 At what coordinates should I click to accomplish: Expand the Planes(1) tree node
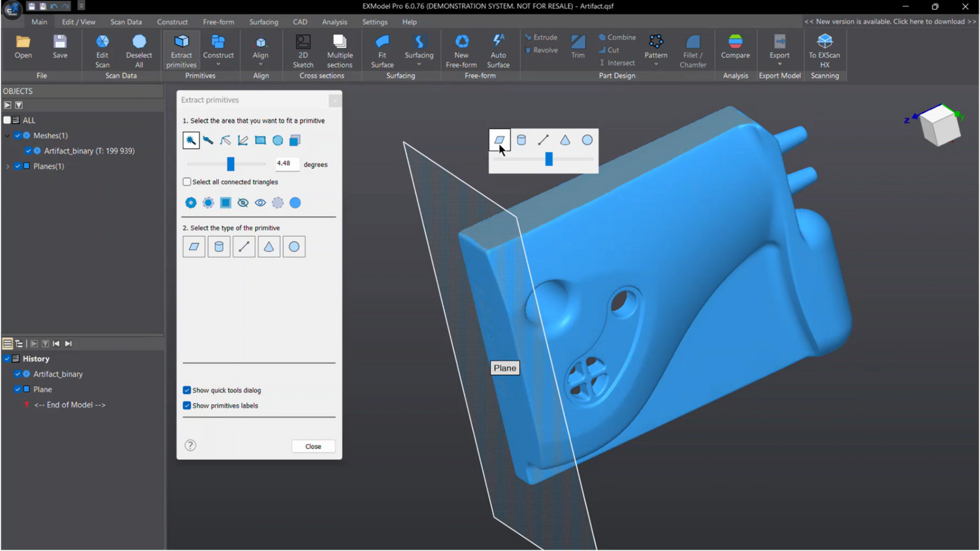pyautogui.click(x=8, y=166)
